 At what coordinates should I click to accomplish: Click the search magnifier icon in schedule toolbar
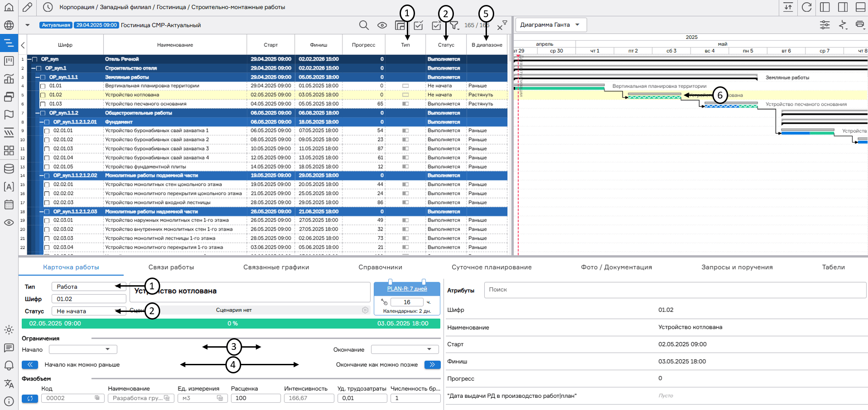363,25
